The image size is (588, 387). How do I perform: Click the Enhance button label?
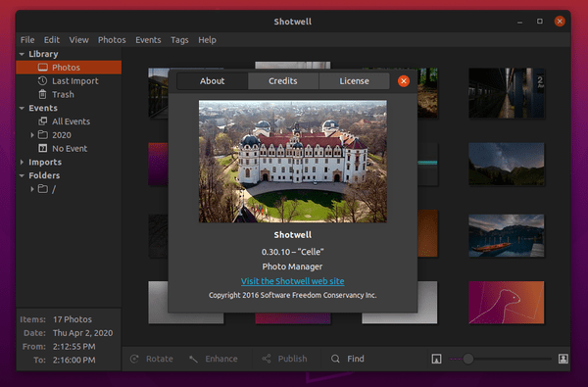221,359
